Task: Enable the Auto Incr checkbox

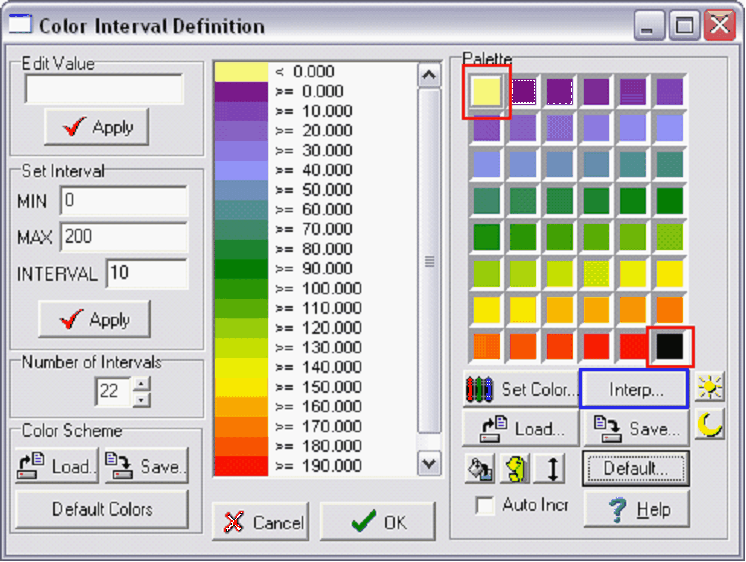Action: coord(486,506)
